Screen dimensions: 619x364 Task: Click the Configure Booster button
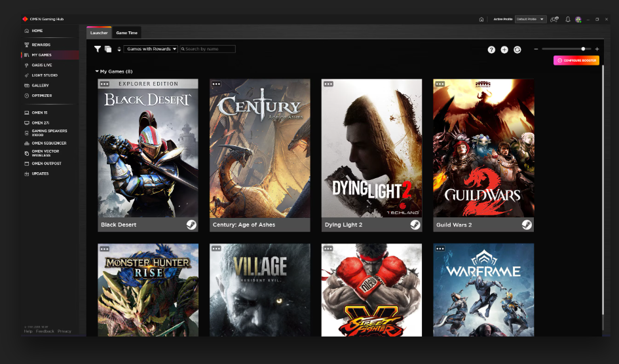tap(576, 60)
